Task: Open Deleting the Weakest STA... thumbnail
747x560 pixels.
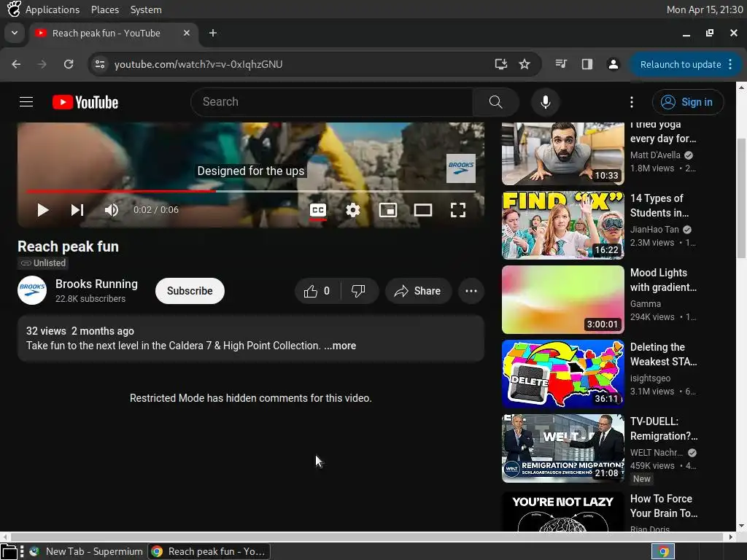Action: coord(562,374)
